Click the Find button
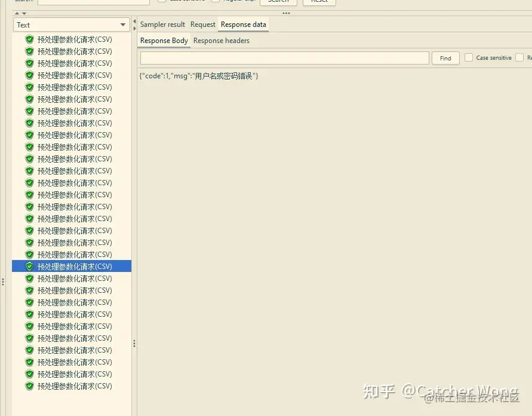532x416 pixels. point(445,58)
